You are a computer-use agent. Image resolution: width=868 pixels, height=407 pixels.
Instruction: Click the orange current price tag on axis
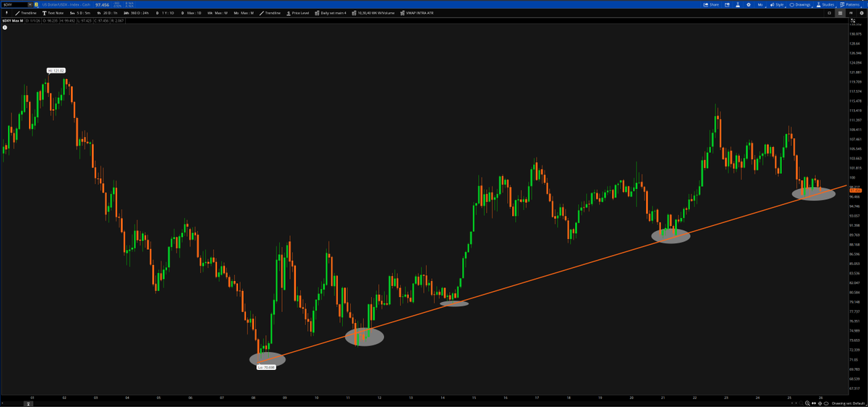point(857,190)
